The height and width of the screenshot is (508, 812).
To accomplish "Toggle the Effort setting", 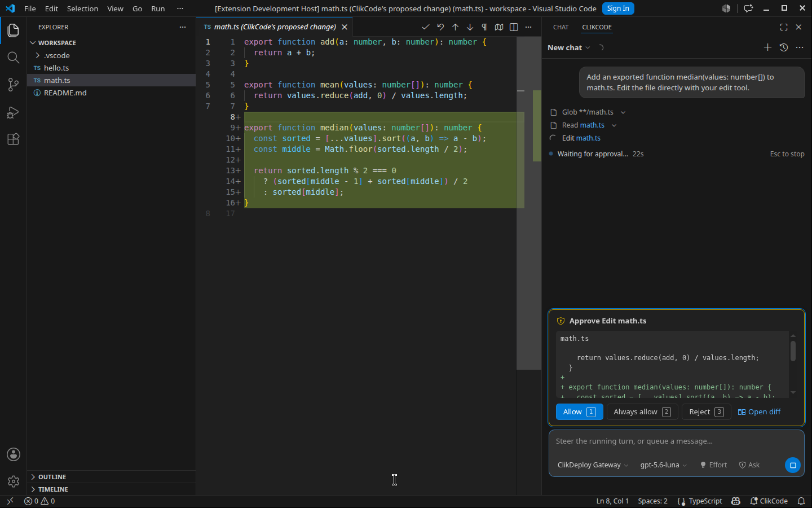I will click(x=713, y=465).
